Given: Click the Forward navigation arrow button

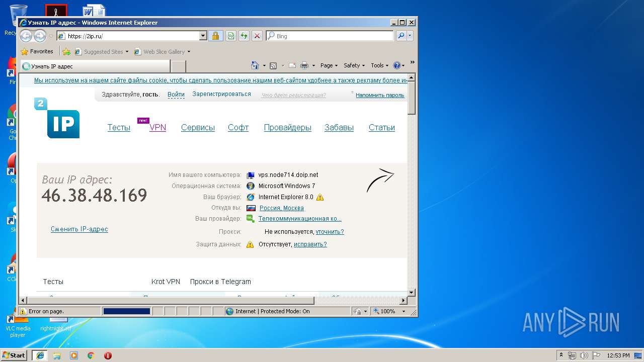Looking at the screenshot, I should pyautogui.click(x=40, y=36).
